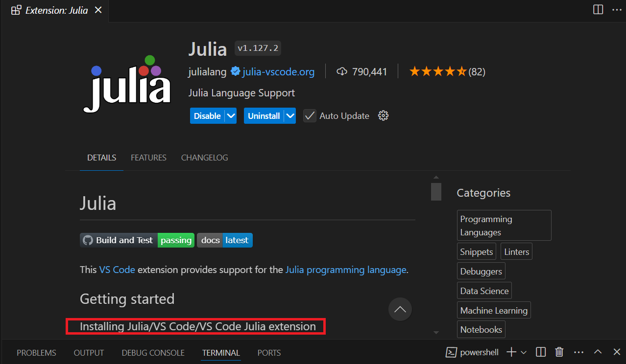The image size is (626, 364).
Task: Expand the Uninstall button dropdown arrow
Action: [x=290, y=116]
